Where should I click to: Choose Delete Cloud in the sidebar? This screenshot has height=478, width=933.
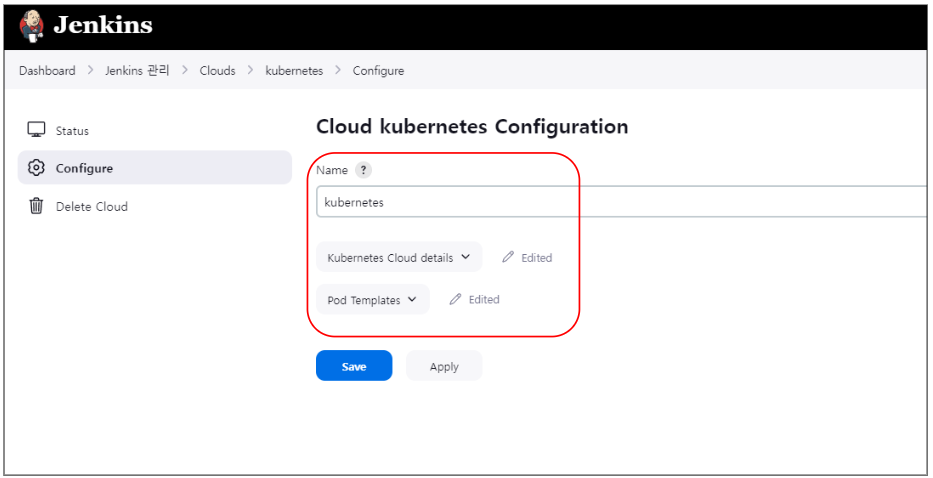[155, 206]
